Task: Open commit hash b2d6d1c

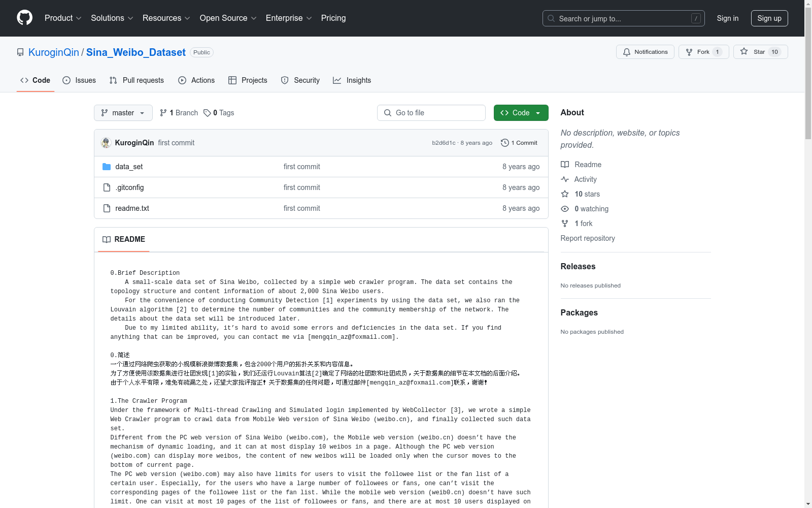Action: [444, 143]
